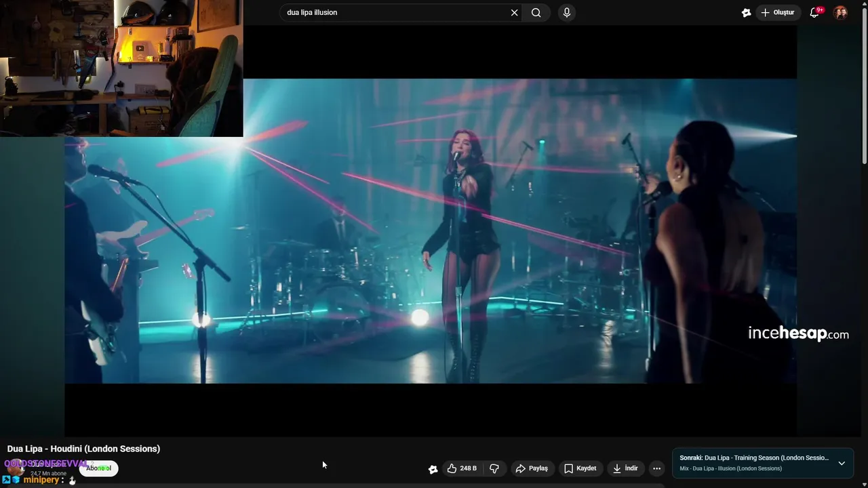Viewport: 868px width, 488px height.
Task: Download the video with İndir
Action: (x=625, y=468)
